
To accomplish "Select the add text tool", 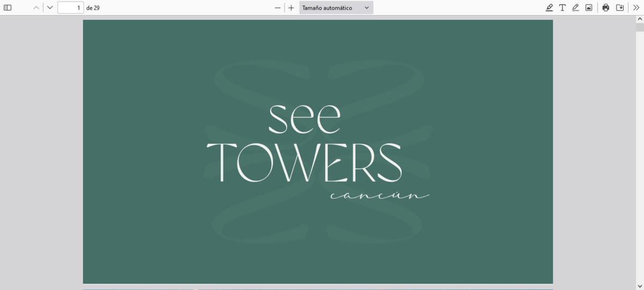I will (562, 8).
